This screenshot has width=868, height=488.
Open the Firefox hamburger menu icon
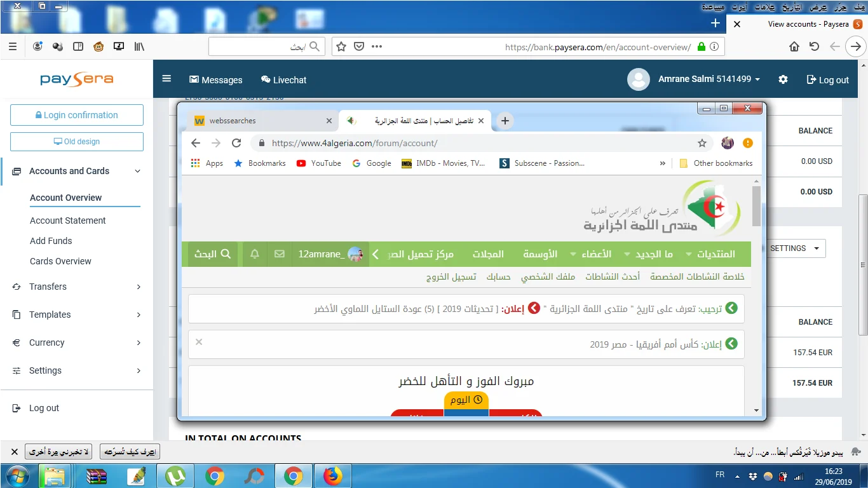tap(12, 46)
